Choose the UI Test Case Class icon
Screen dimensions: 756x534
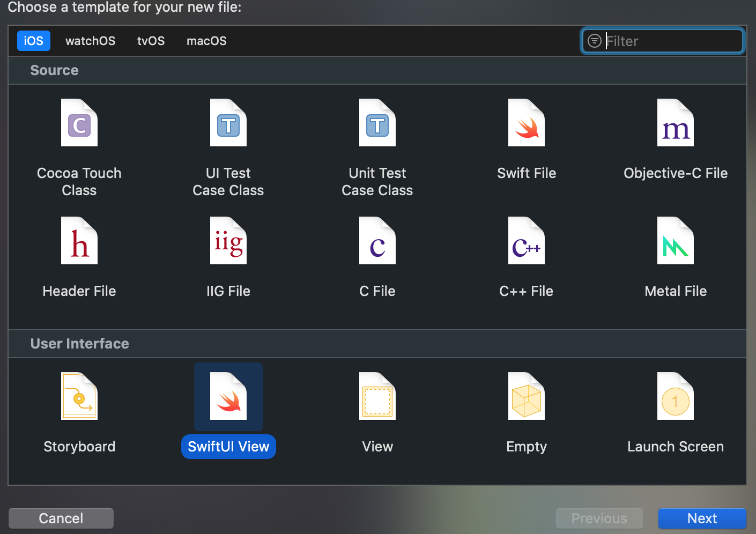[228, 123]
